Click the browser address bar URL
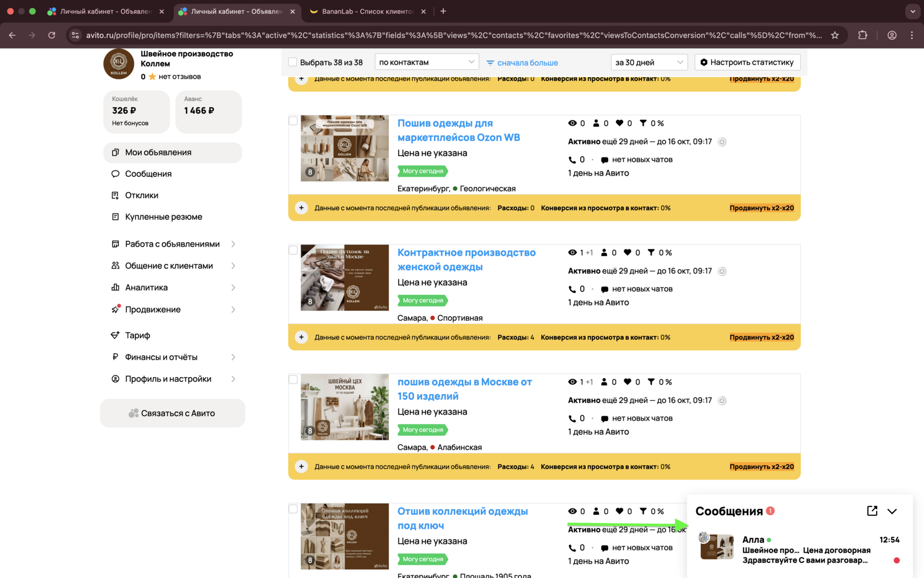 point(454,35)
